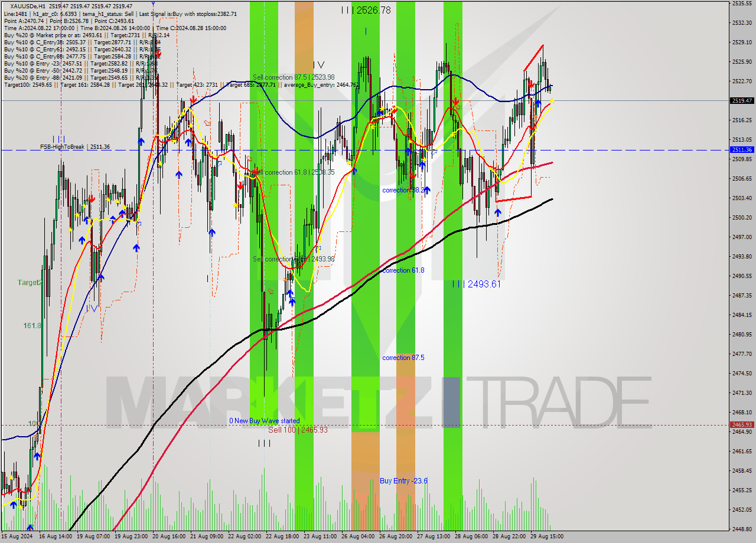Click the '22 Aug 18:00' time label
The image size is (756, 543).
click(283, 537)
